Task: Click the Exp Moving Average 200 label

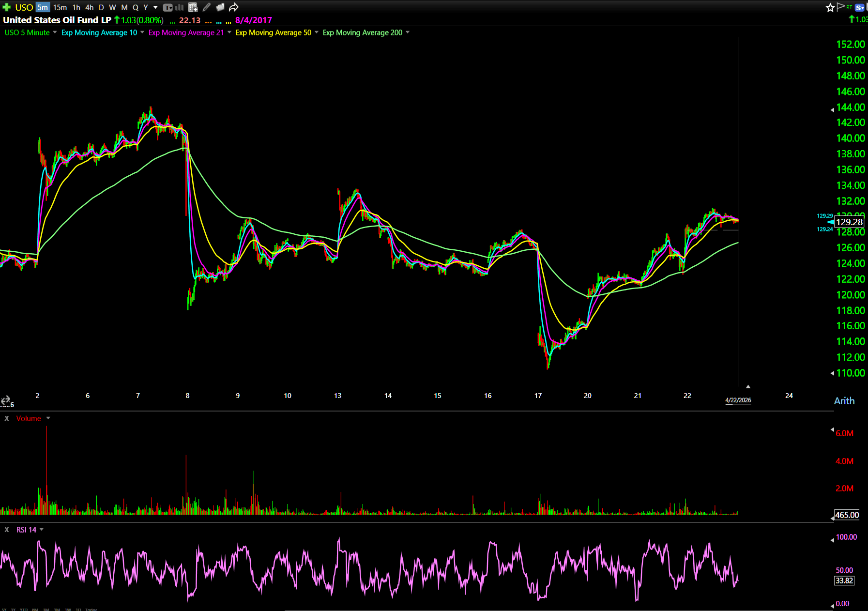Action: click(x=362, y=32)
